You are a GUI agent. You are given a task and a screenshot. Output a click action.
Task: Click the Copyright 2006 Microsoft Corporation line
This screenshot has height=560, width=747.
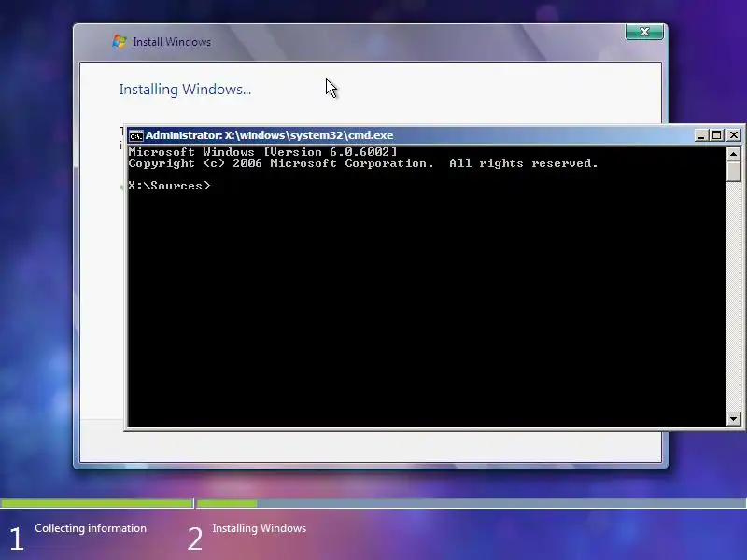coord(363,163)
